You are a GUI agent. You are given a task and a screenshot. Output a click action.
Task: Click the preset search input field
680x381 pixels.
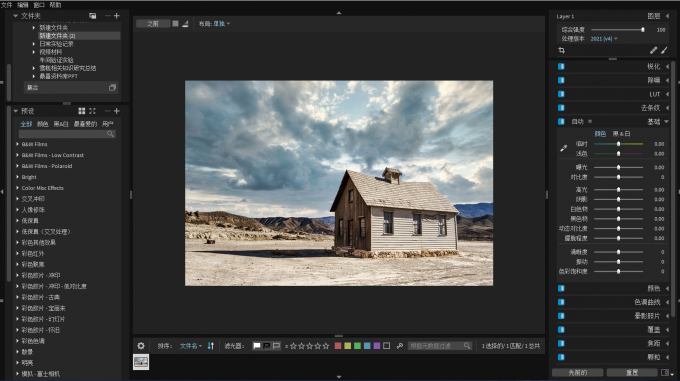67,134
